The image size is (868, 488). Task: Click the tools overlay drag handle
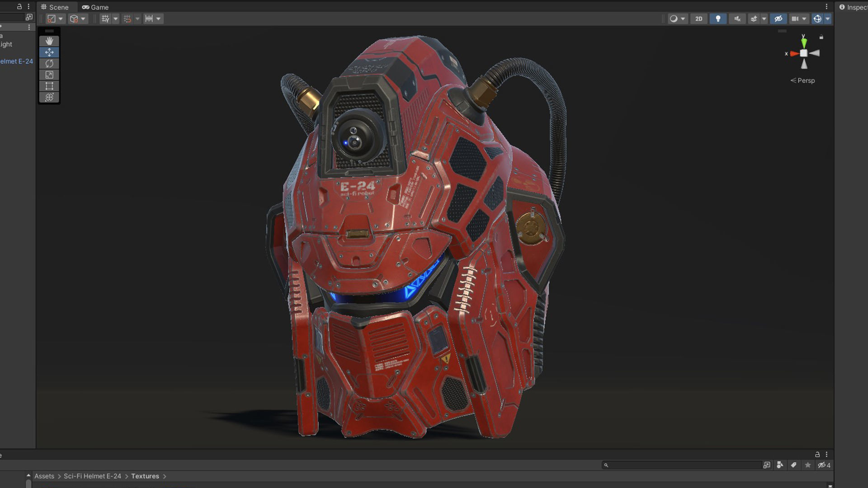point(49,31)
